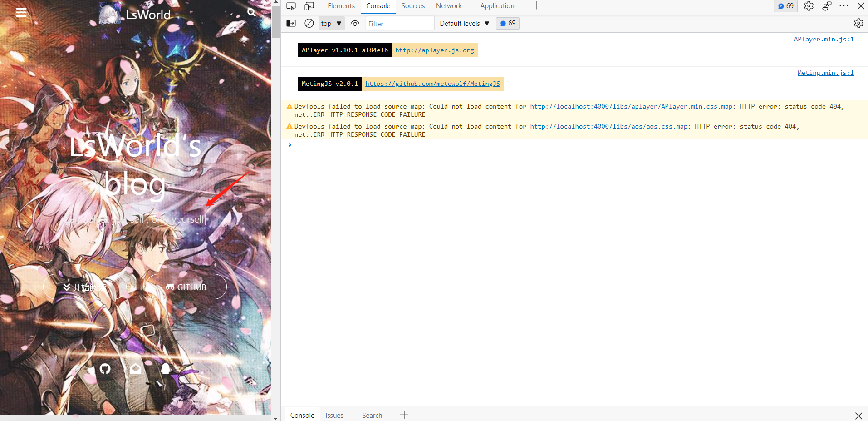The width and height of the screenshot is (868, 421).
Task: Open the console settings gear
Action: pos(858,23)
